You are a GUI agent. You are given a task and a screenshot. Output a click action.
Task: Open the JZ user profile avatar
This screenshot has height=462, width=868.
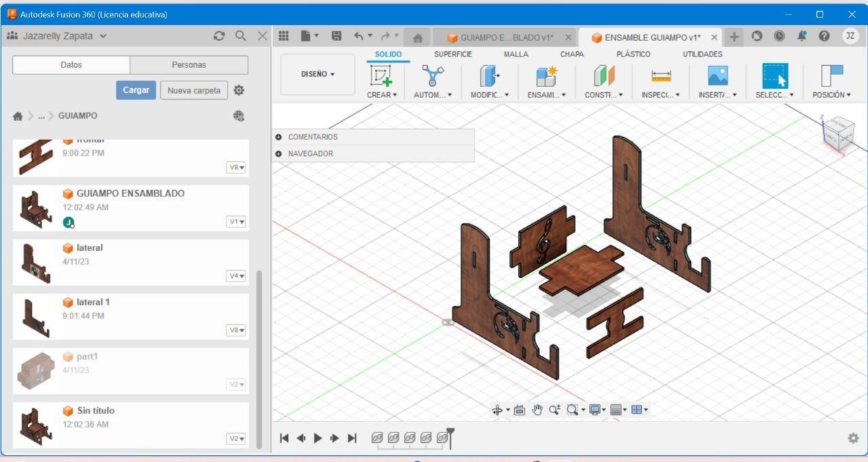click(x=850, y=37)
